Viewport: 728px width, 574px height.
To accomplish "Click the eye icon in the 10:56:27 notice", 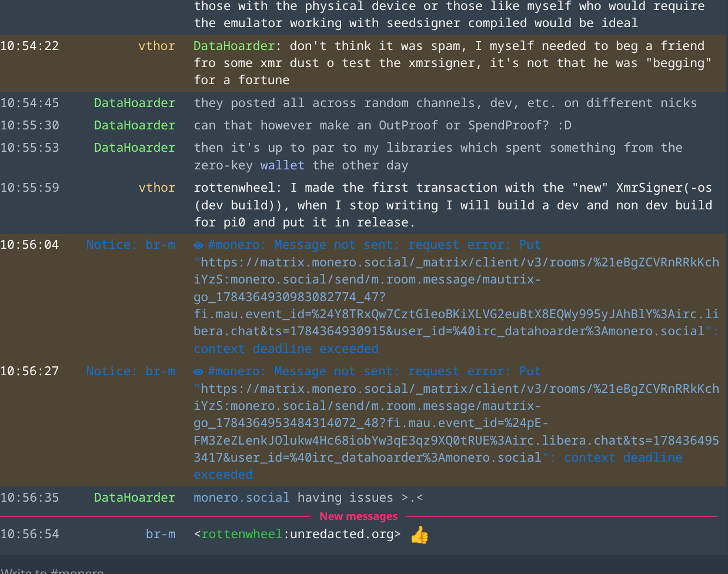I will (199, 372).
